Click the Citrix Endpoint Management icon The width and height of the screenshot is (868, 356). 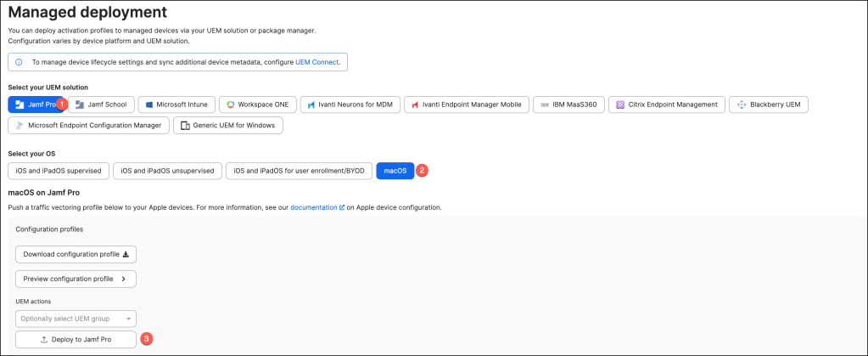click(621, 105)
